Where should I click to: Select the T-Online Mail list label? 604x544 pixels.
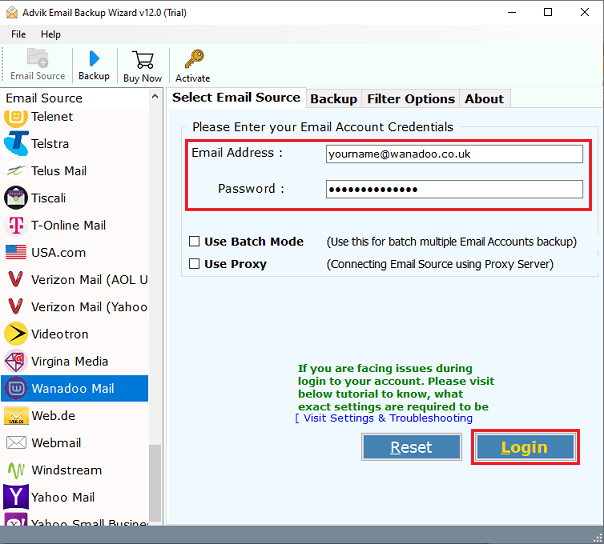coord(68,225)
